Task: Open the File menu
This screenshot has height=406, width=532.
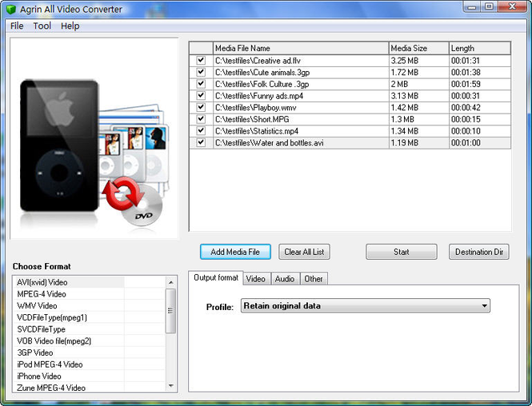Action: coord(17,26)
